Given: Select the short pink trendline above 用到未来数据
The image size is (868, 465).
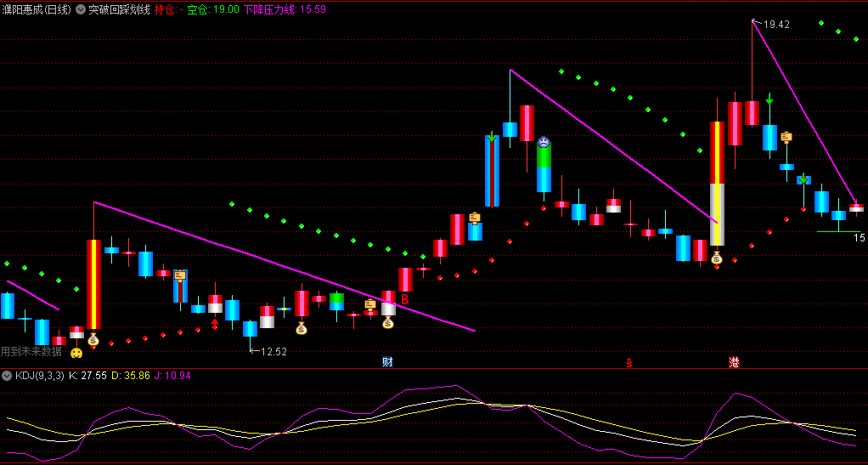Looking at the screenshot, I should [32, 295].
